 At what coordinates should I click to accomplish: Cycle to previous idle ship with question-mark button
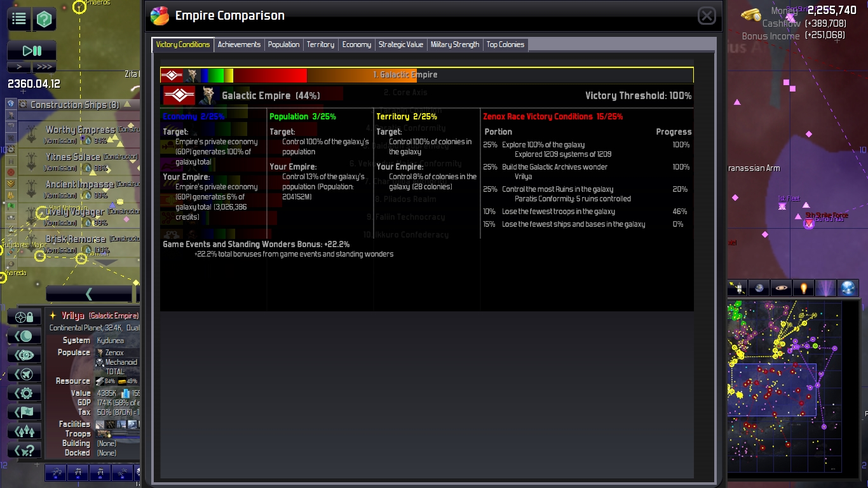pyautogui.click(x=25, y=450)
